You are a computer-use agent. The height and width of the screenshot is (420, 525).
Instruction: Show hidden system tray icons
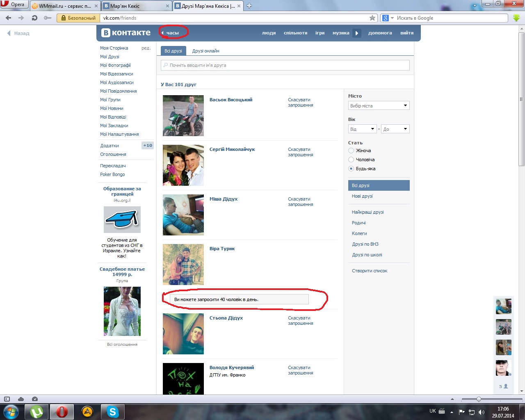(x=452, y=412)
